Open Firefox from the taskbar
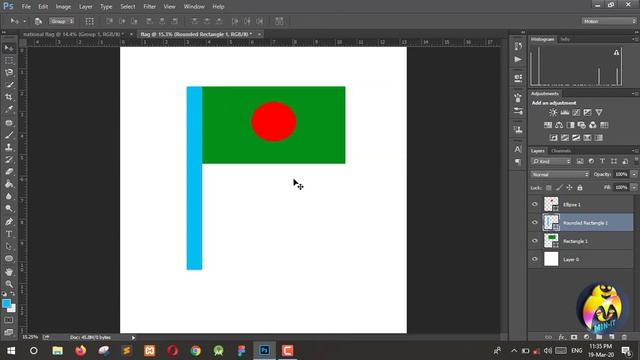The width and height of the screenshot is (640, 360). click(x=80, y=351)
